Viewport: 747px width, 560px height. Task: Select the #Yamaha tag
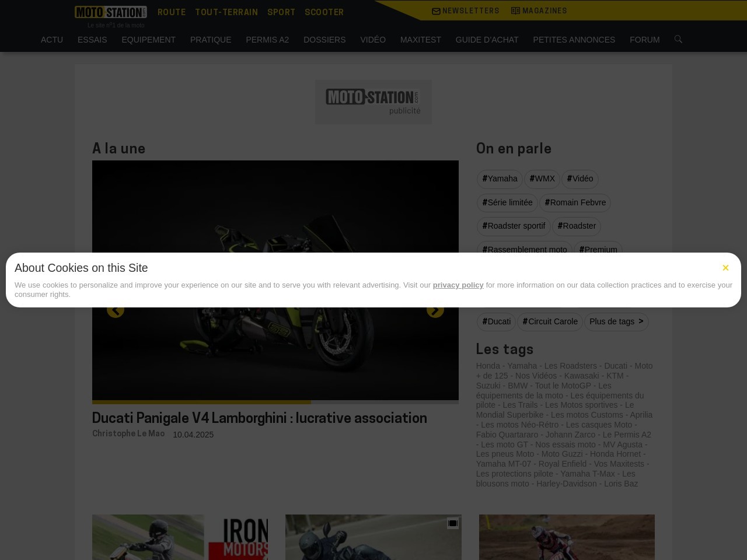(x=500, y=179)
